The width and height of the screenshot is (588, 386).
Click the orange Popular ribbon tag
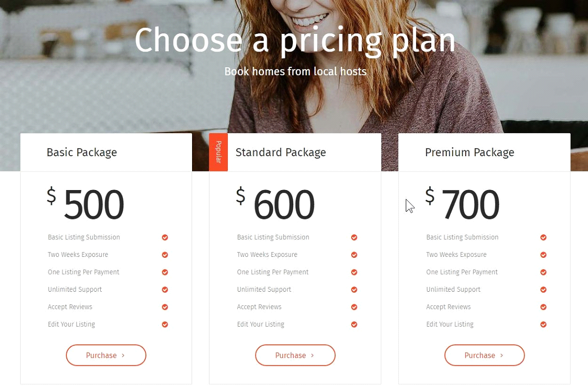[x=219, y=152]
